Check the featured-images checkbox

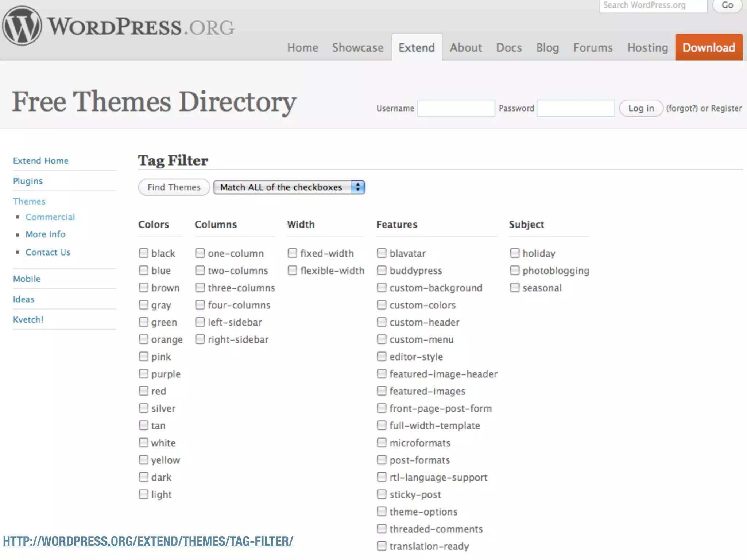[x=382, y=391]
